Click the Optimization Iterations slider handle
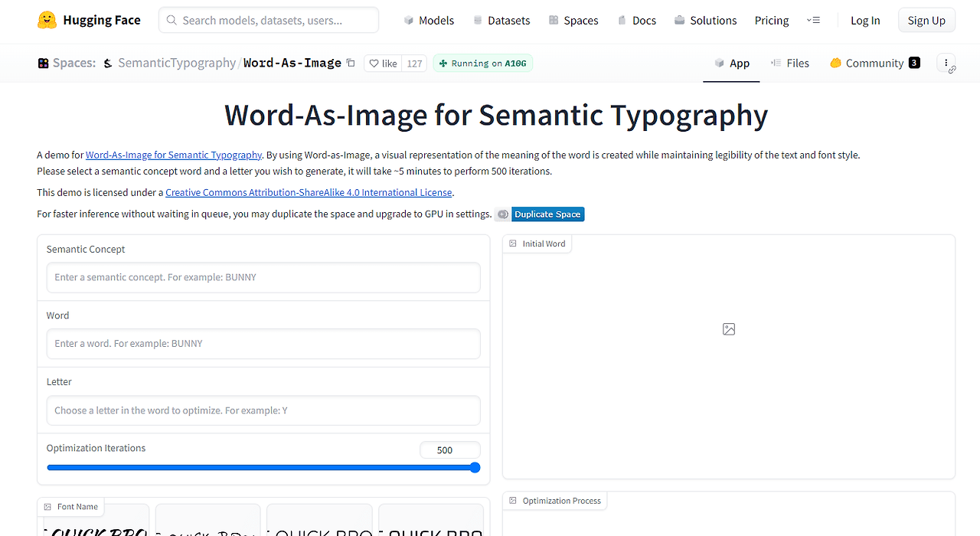The width and height of the screenshot is (980, 536). 475,468
